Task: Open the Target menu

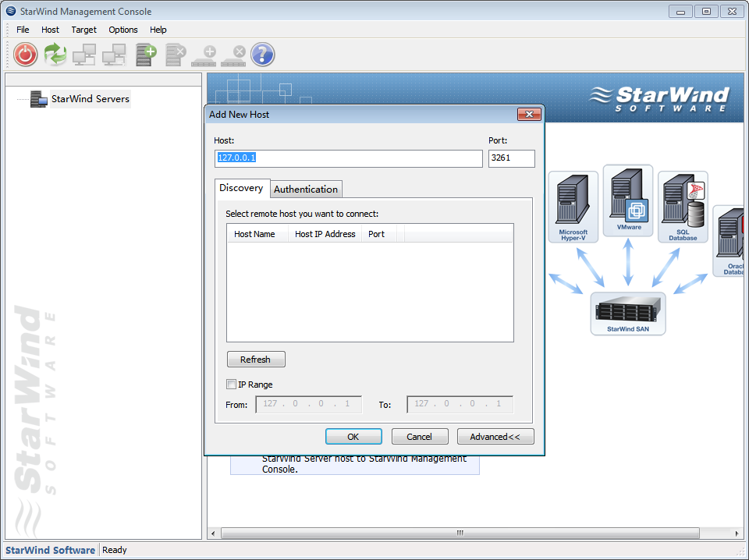Action: coord(84,30)
